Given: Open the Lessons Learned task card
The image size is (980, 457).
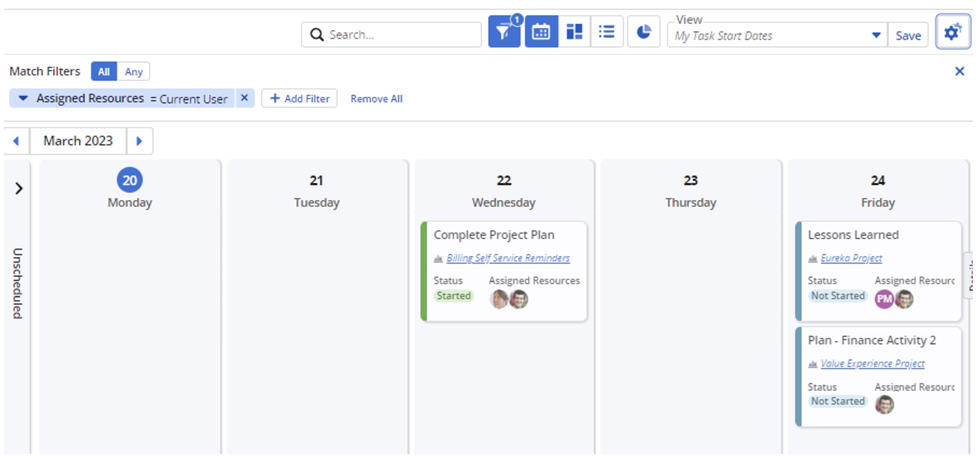Looking at the screenshot, I should (x=878, y=271).
